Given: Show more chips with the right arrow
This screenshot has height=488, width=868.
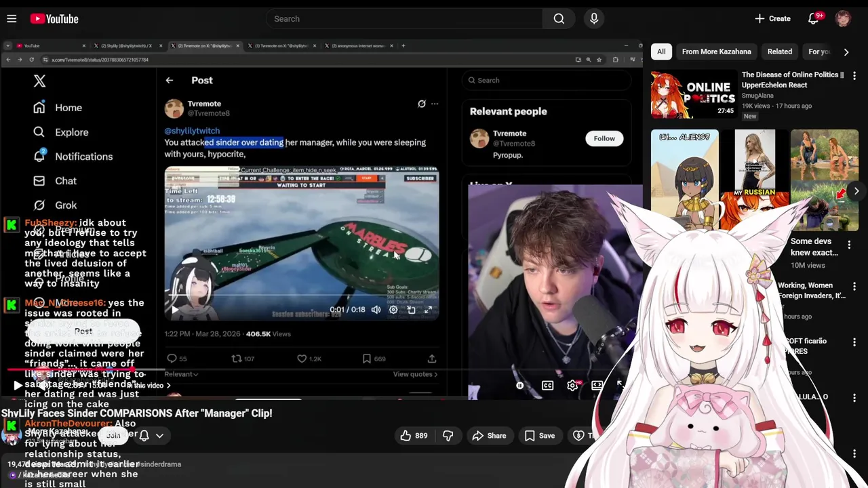Looking at the screenshot, I should click(846, 52).
